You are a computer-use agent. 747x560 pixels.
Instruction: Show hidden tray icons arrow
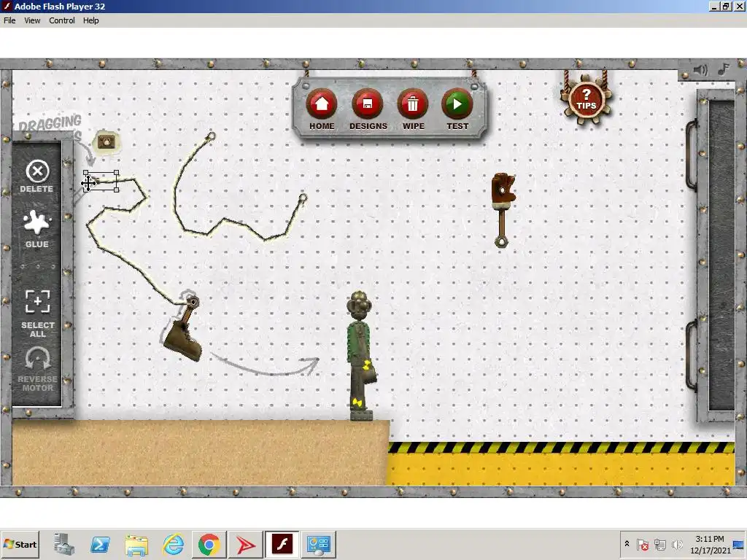[x=627, y=544]
